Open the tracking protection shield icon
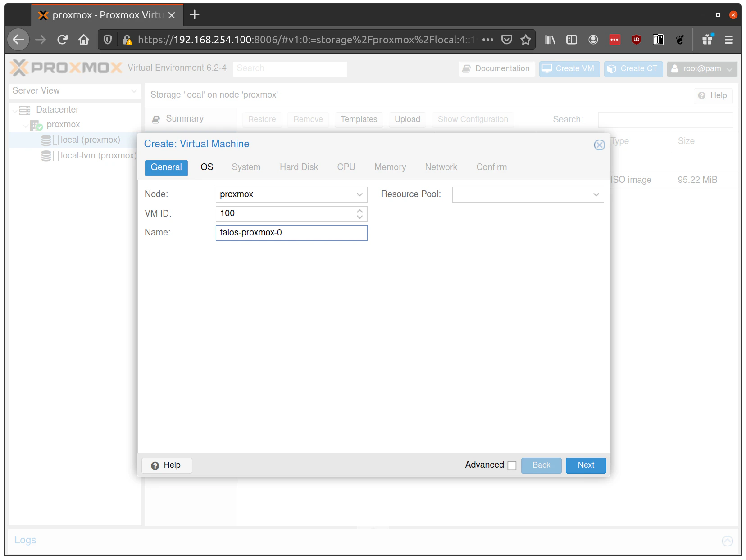Viewport: 746px width, 560px height. click(x=108, y=40)
